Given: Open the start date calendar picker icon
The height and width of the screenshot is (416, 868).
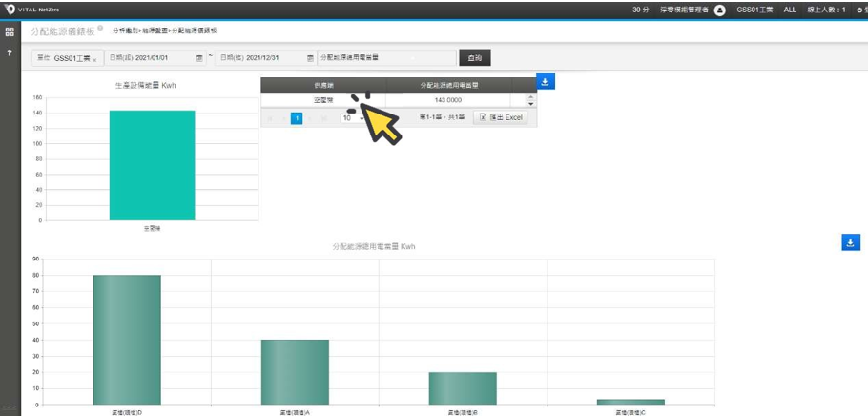Looking at the screenshot, I should click(199, 58).
